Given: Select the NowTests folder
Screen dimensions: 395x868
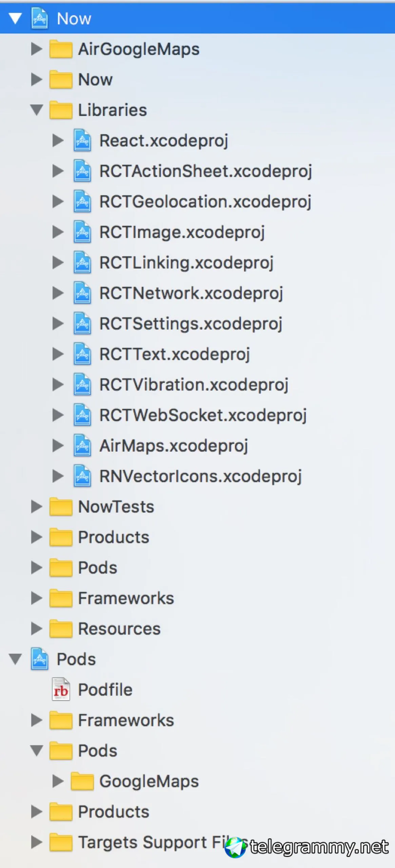Looking at the screenshot, I should coord(116,507).
